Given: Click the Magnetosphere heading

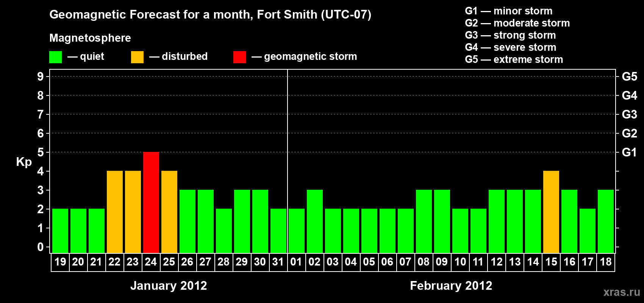Looking at the screenshot, I should point(90,38).
